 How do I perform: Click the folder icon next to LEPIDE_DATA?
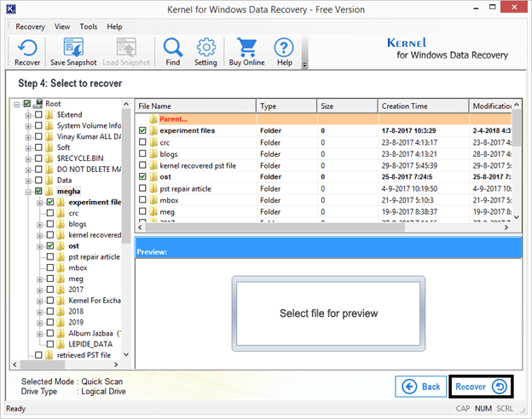[61, 344]
